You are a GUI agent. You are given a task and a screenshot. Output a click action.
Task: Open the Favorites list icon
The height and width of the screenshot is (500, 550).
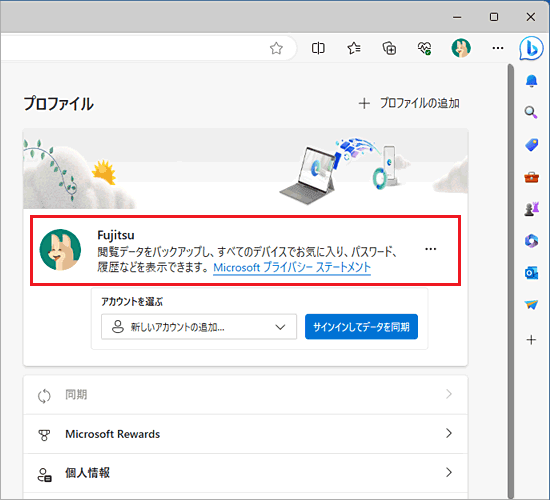point(354,48)
